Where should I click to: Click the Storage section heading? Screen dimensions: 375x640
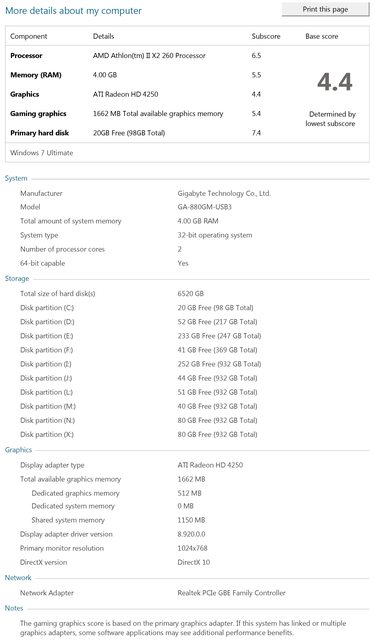[17, 279]
